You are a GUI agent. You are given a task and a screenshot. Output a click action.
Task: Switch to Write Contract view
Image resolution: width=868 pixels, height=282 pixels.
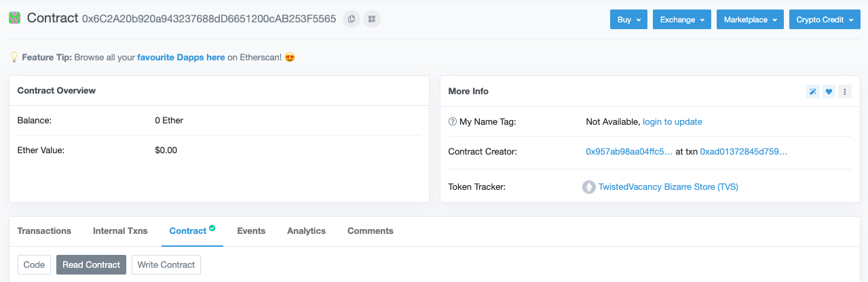click(166, 265)
